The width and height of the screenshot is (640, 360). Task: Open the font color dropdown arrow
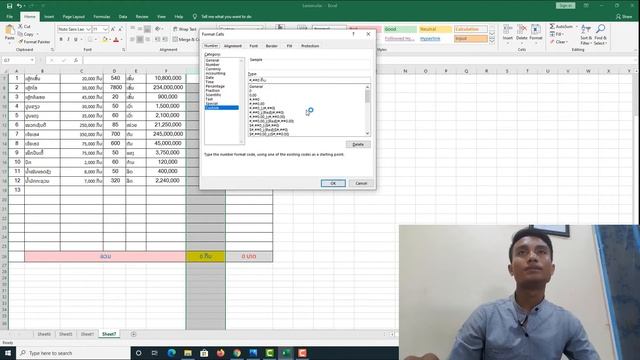coord(122,40)
